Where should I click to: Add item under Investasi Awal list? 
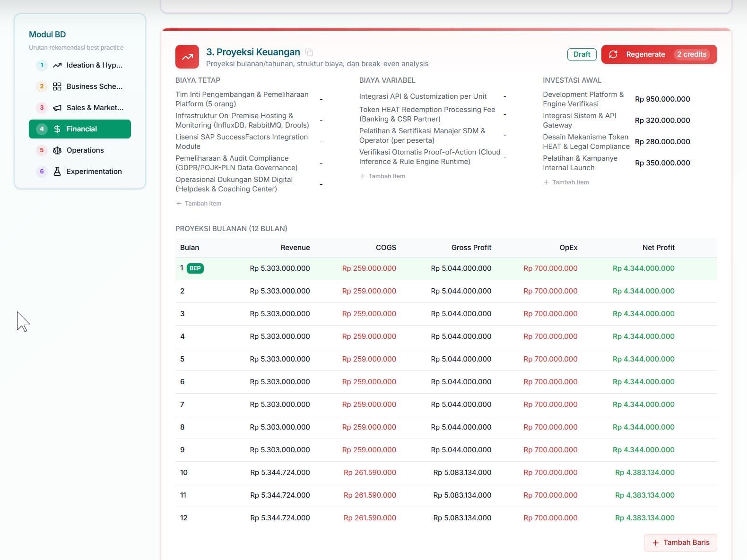coord(566,182)
